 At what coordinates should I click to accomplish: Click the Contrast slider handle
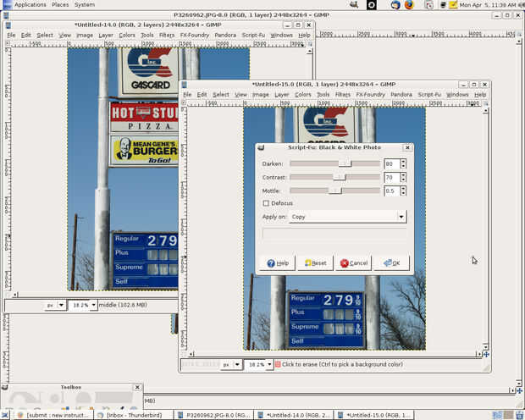pos(340,177)
